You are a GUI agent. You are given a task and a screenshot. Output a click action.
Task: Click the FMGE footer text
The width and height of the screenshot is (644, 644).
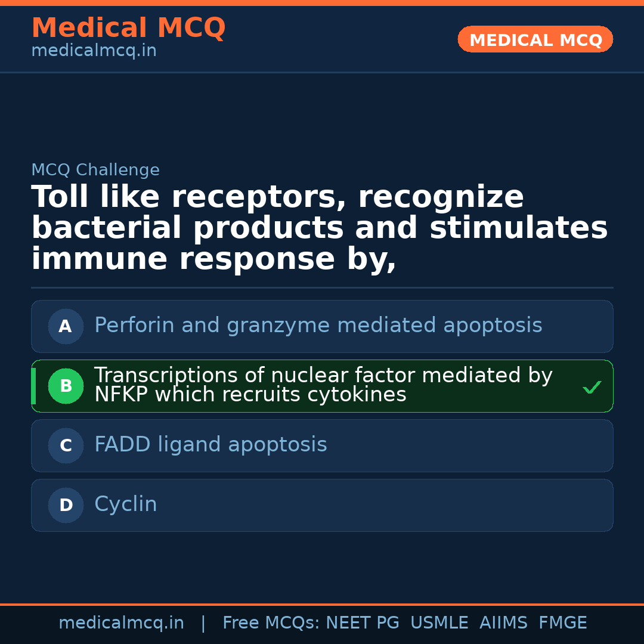coord(563,623)
